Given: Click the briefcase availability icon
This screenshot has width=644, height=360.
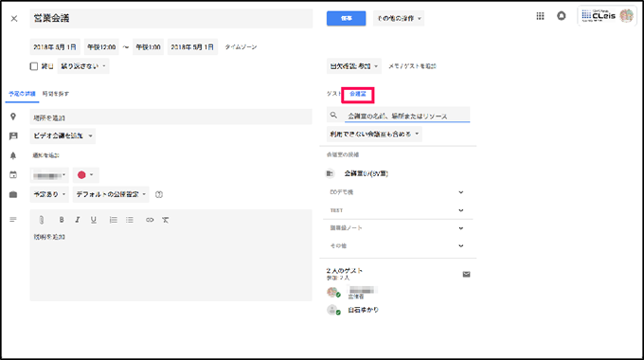Looking at the screenshot, I should 13,194.
